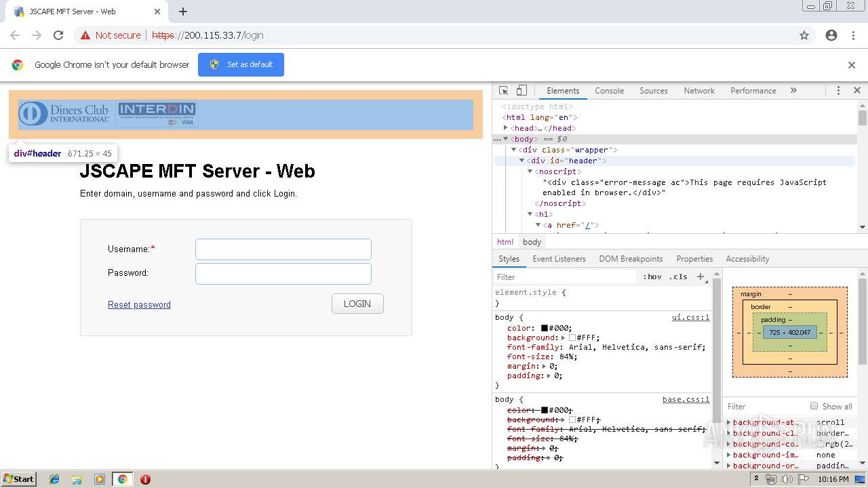The width and height of the screenshot is (868, 488).
Task: Click the LOGIN button
Action: pos(357,304)
